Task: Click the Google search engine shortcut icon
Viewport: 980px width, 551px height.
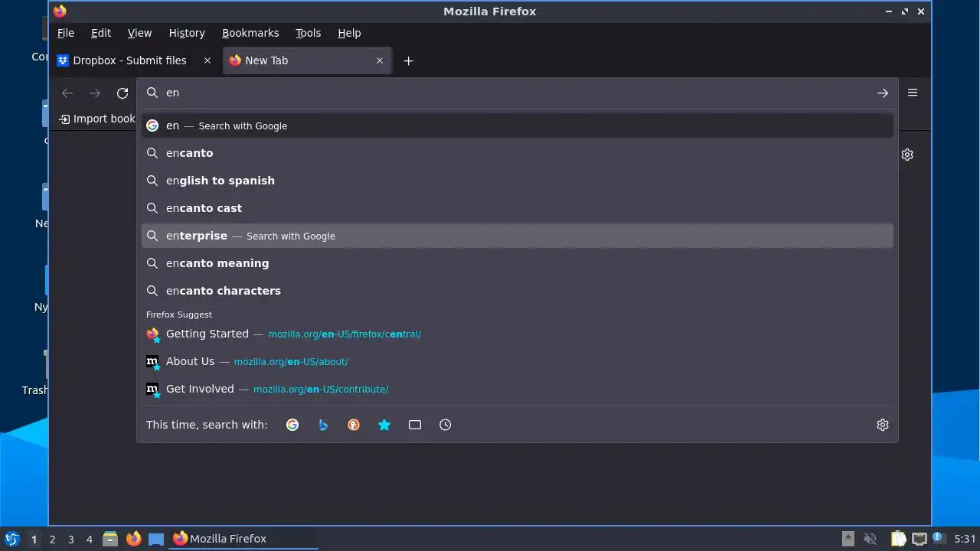Action: pyautogui.click(x=292, y=425)
